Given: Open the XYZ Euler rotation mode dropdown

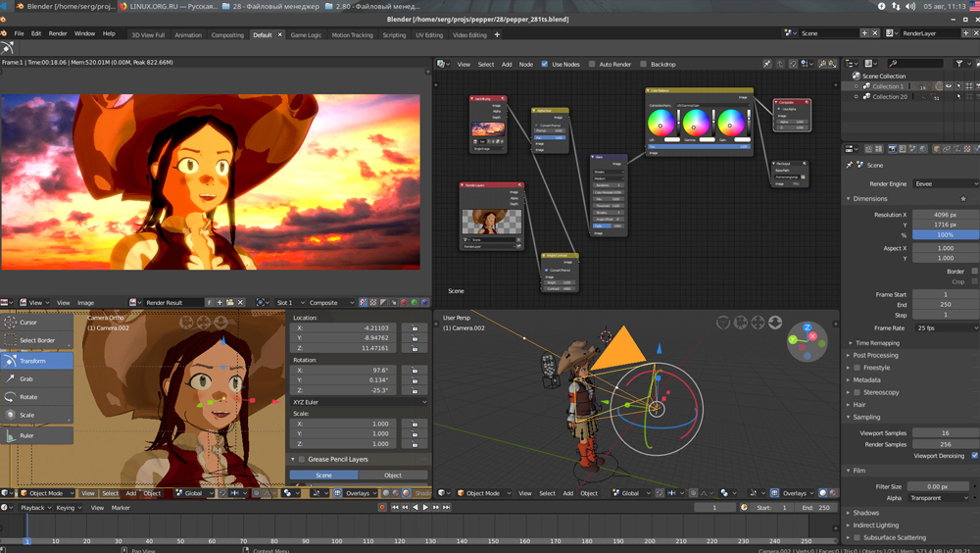Looking at the screenshot, I should click(x=359, y=402).
